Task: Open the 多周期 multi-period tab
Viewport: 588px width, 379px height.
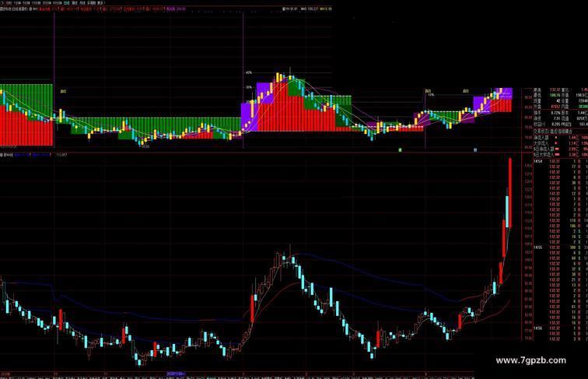Action: click(91, 2)
